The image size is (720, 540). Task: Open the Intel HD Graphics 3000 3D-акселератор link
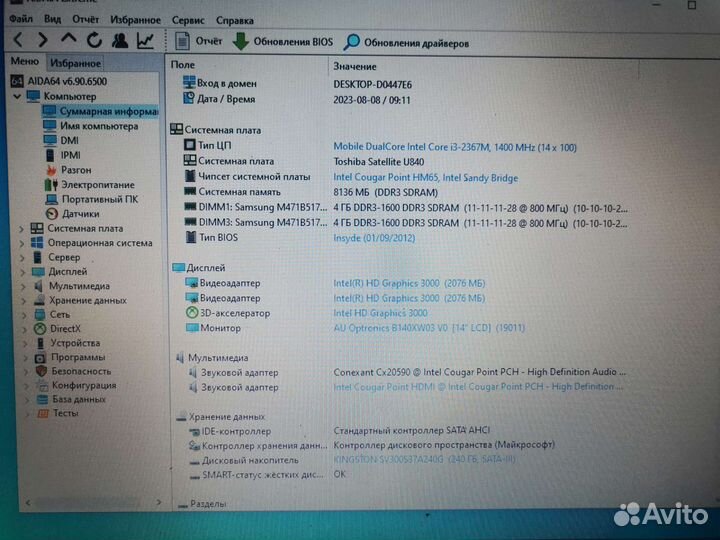tap(380, 313)
